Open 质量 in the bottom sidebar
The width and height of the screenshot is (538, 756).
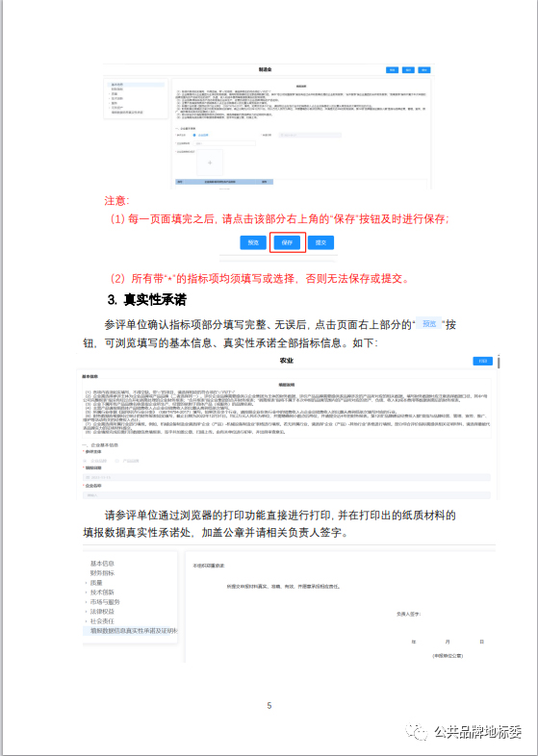click(x=96, y=583)
